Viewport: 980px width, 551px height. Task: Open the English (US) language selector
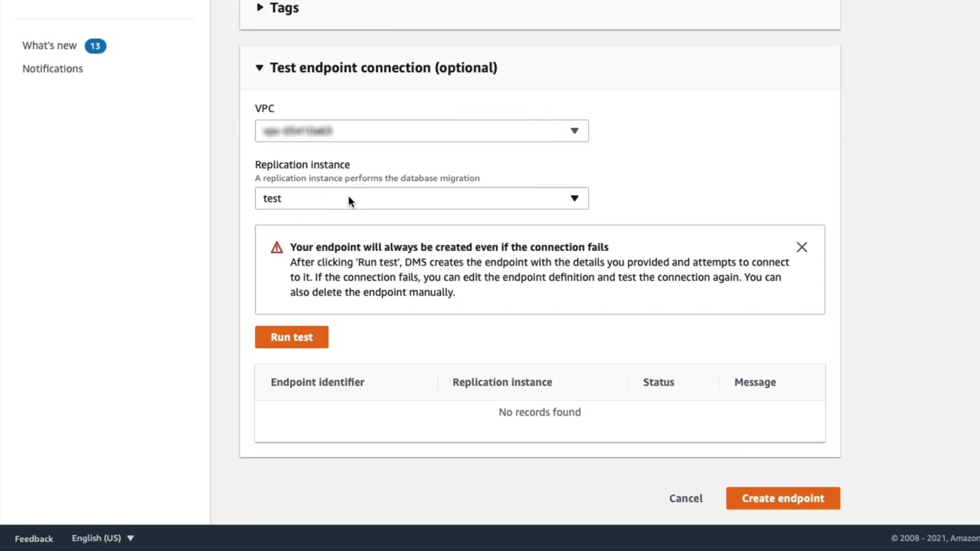tap(103, 538)
